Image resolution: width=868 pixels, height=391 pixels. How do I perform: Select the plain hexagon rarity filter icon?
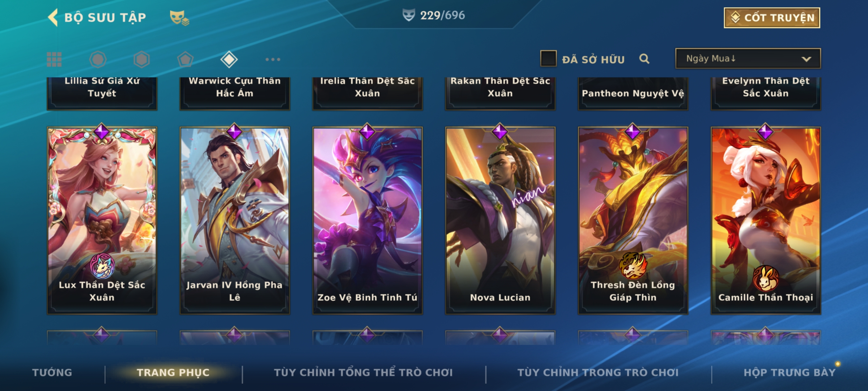[141, 59]
